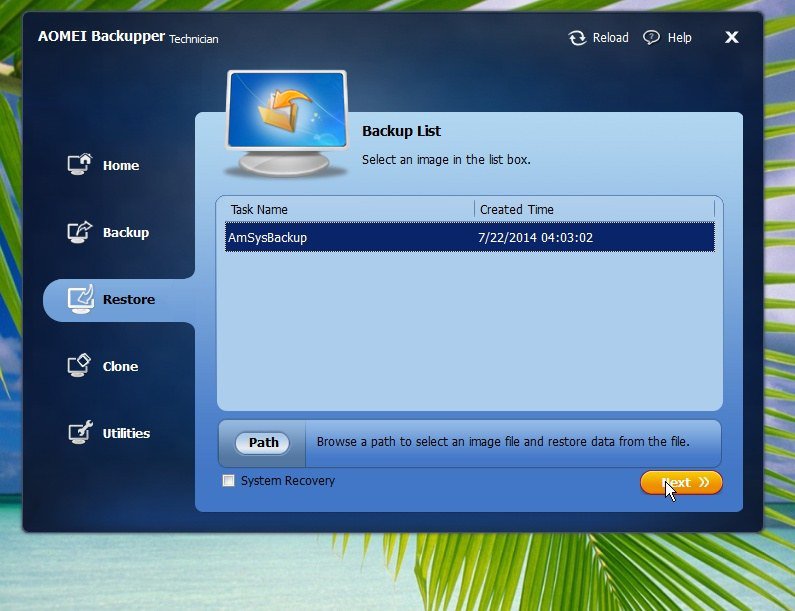The width and height of the screenshot is (795, 611).
Task: Switch to the Backup tab label
Action: (126, 232)
